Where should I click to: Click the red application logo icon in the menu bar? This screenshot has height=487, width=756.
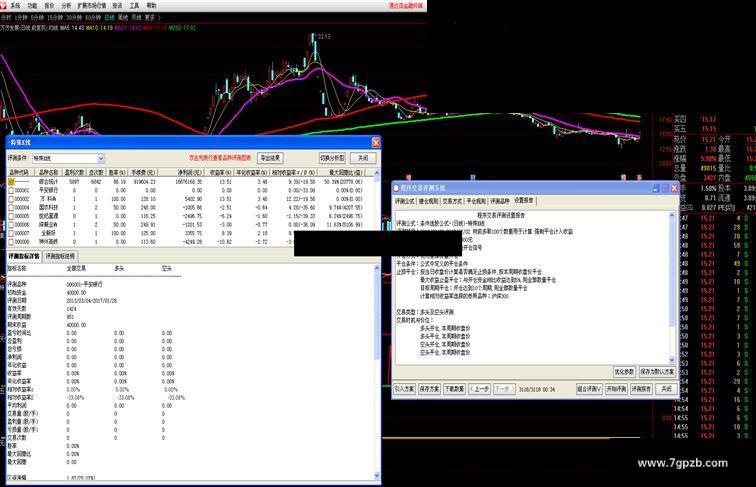coord(3,5)
